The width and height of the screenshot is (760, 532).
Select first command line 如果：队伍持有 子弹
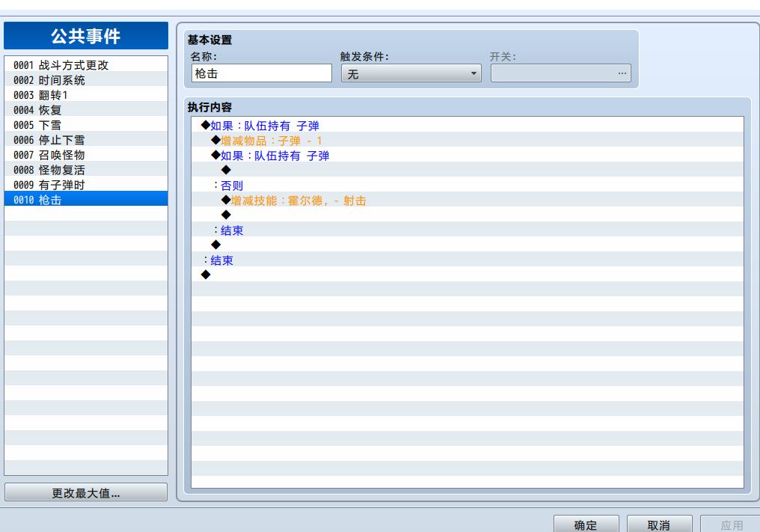pos(468,126)
